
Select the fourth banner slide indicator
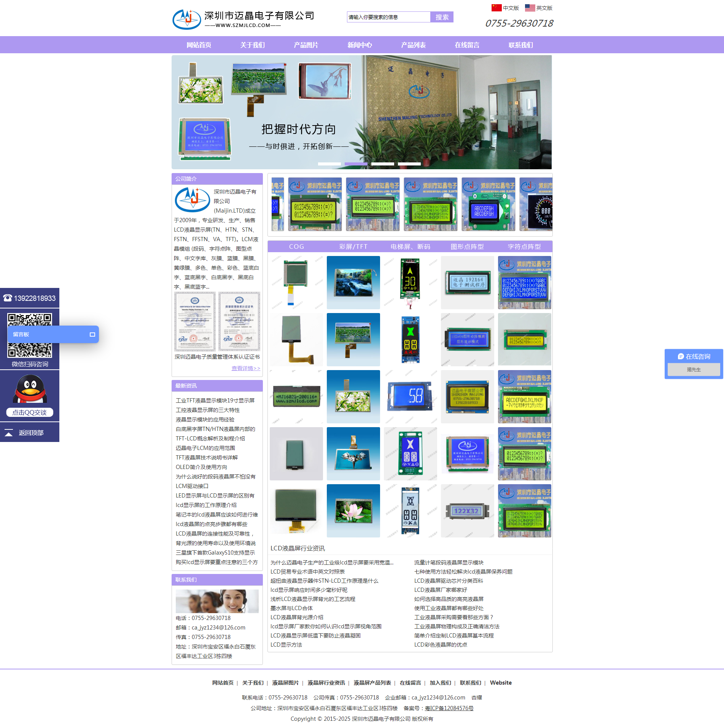409,164
